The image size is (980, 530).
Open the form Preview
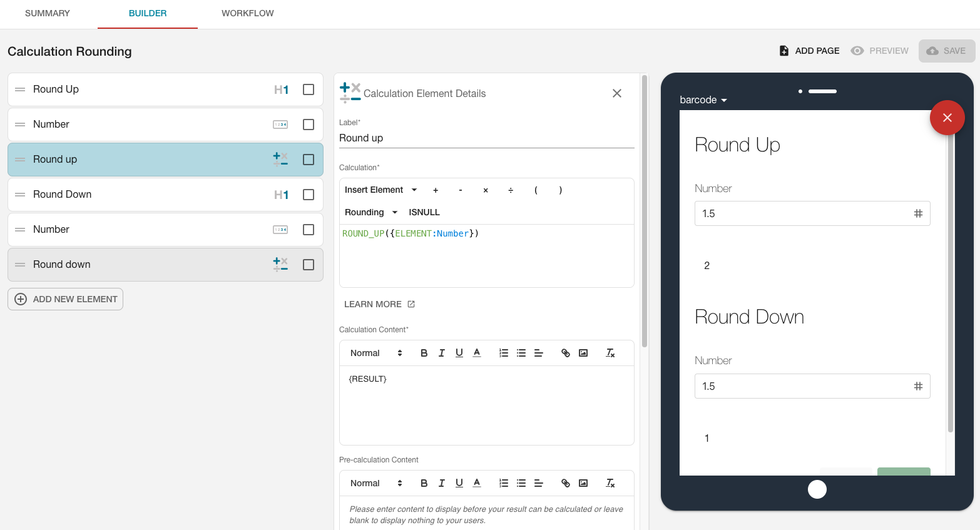point(880,51)
